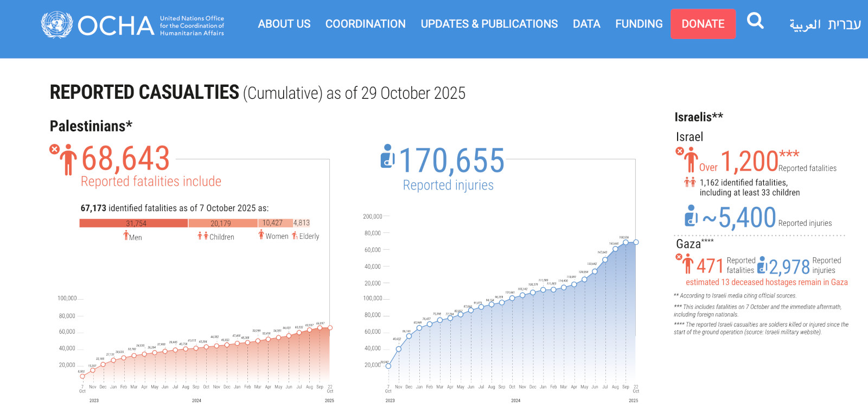Click the Elderly legend icon

[295, 236]
